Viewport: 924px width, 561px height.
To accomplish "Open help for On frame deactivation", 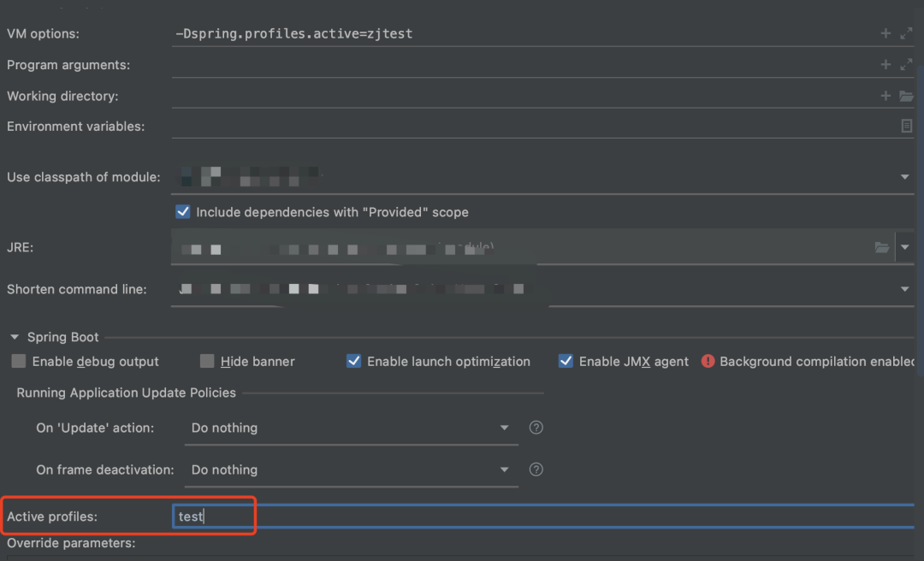I will click(x=536, y=469).
